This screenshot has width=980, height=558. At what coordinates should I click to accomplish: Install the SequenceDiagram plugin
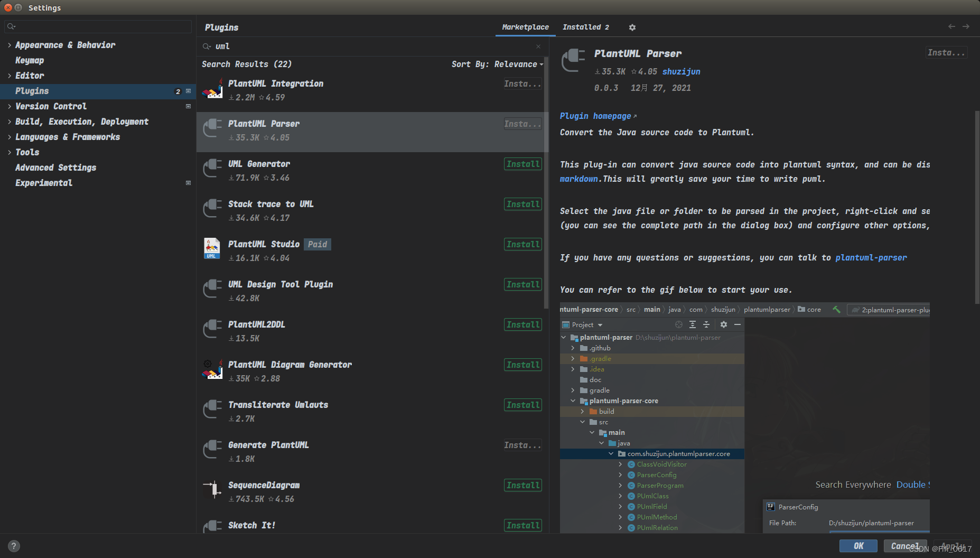[523, 486]
